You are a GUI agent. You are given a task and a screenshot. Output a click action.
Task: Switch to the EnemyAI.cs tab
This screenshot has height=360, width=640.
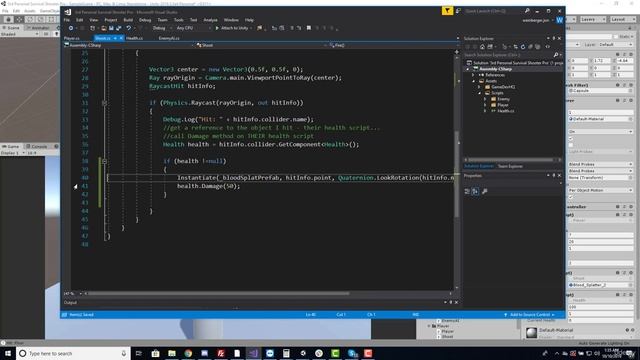coord(169,38)
